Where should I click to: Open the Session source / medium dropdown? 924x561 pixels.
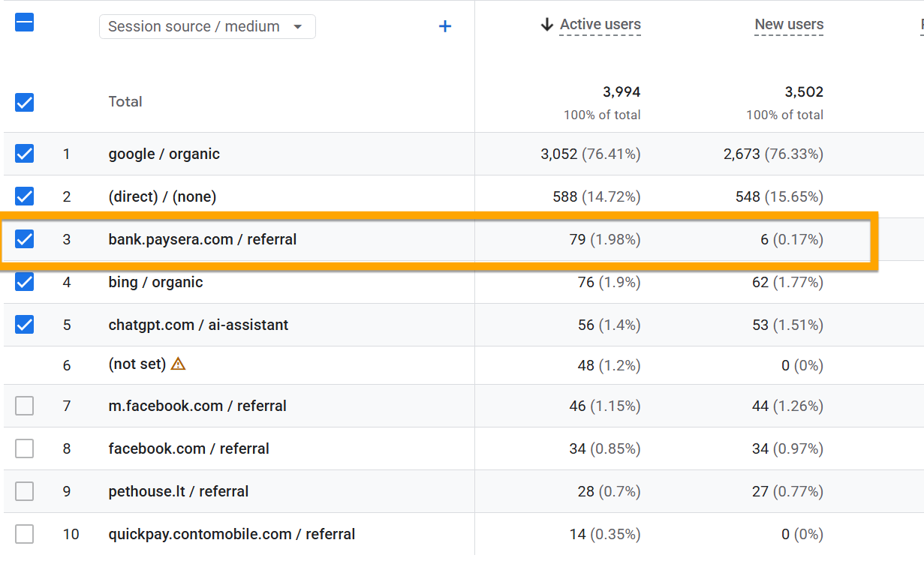[x=207, y=27]
